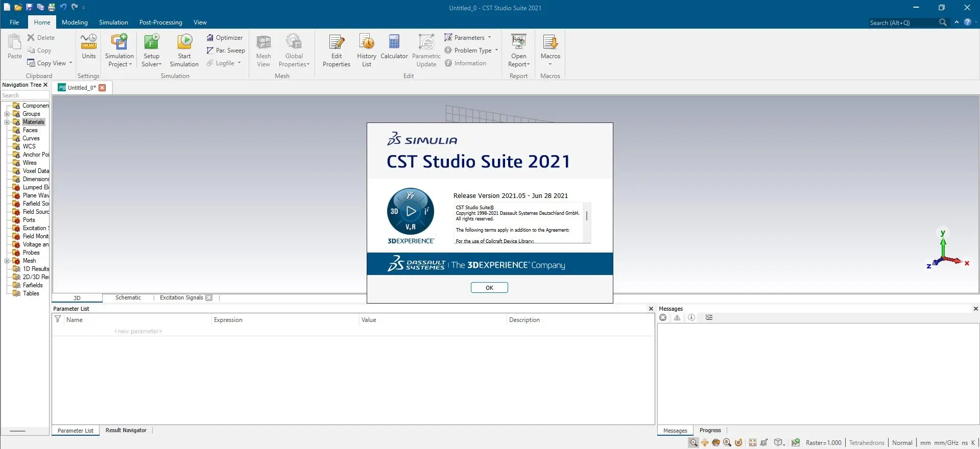Open the File menu
Image resolution: width=980 pixels, height=449 pixels.
pyautogui.click(x=14, y=22)
